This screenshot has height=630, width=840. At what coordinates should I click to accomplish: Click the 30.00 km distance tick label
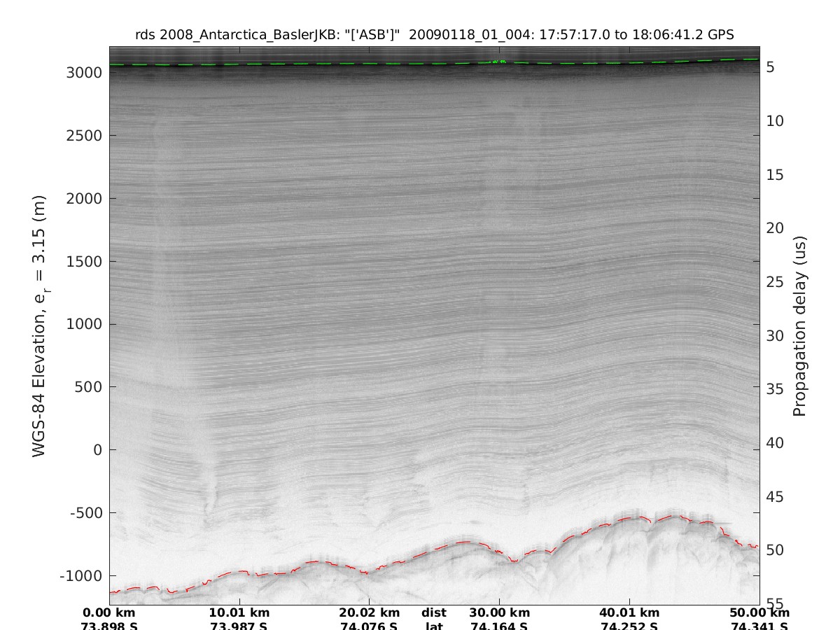pos(499,613)
